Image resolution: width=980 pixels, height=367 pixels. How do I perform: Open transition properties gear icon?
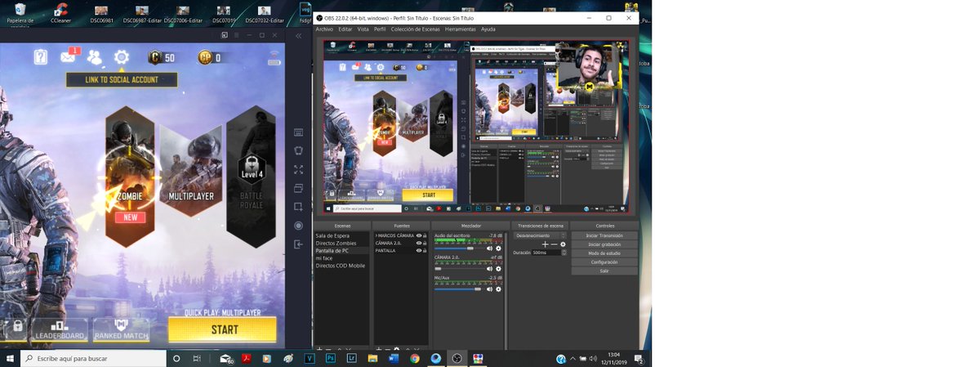click(563, 244)
